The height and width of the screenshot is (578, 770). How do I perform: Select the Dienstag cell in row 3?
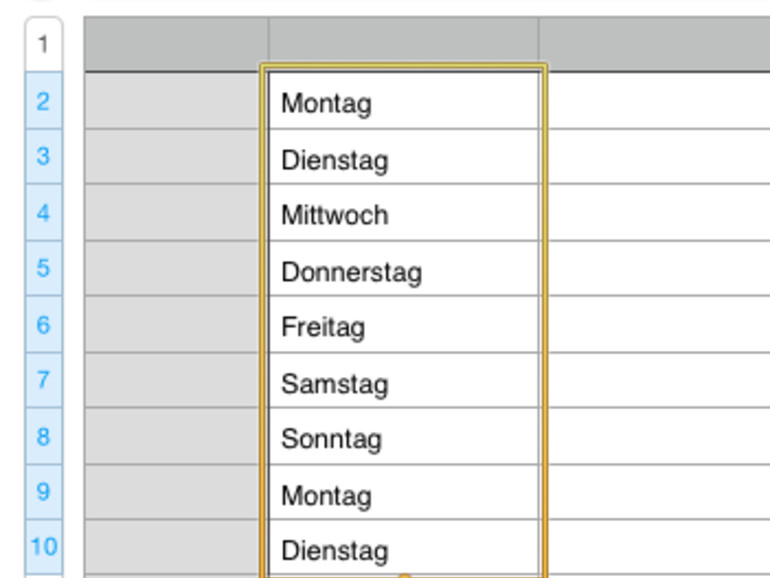coord(404,158)
